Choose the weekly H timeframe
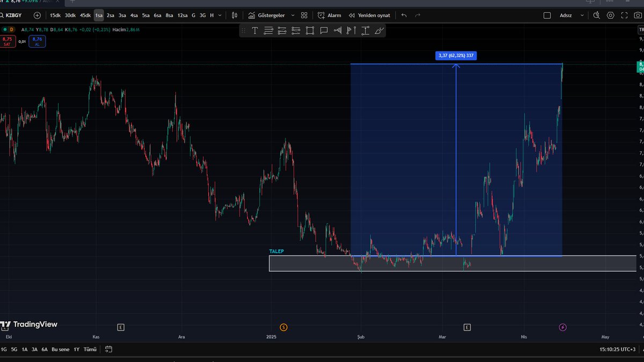The height and width of the screenshot is (362, 644). click(211, 16)
